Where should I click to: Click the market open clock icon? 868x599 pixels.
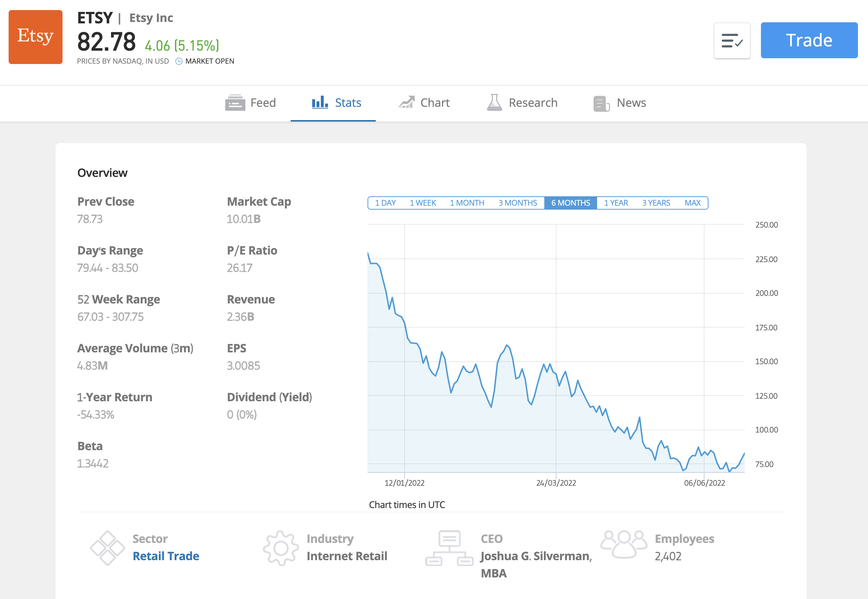[179, 61]
